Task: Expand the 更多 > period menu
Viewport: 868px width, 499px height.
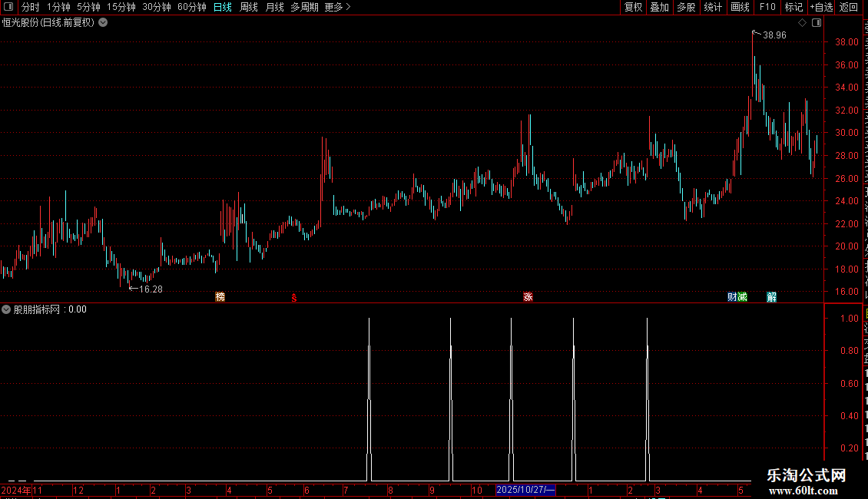Action: tap(338, 7)
